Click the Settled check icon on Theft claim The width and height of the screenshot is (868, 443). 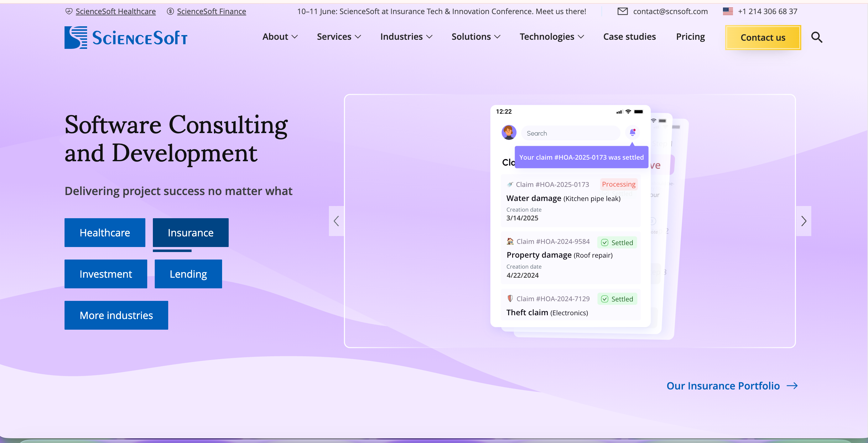[605, 299]
